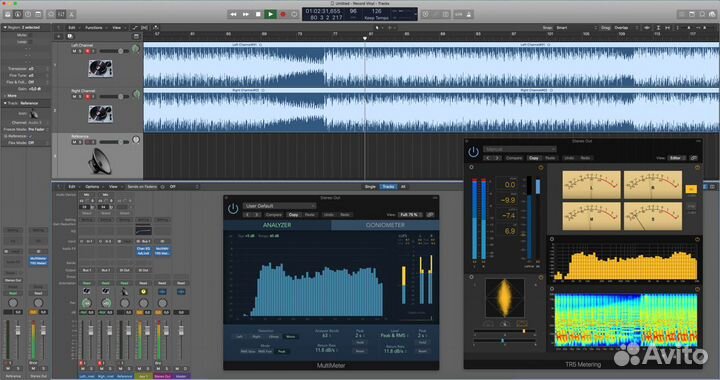
Task: Open the Library panel icon
Action: click(8, 14)
